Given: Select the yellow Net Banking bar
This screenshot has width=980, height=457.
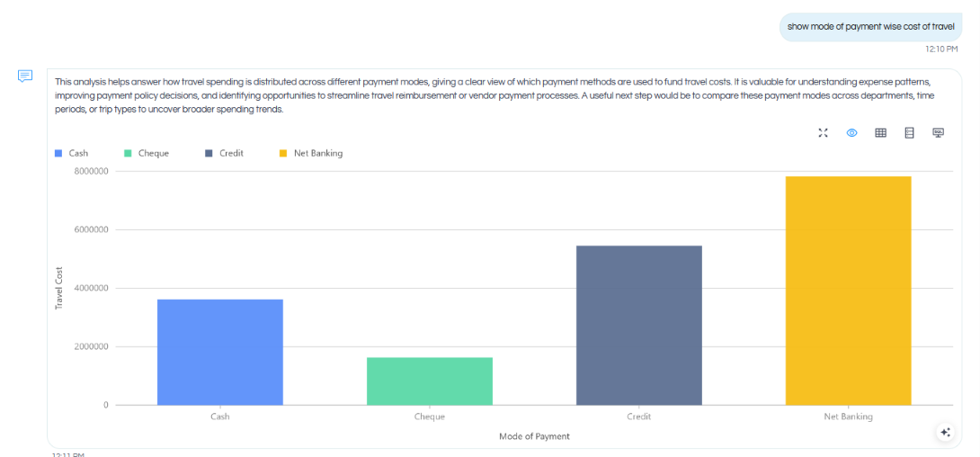Looking at the screenshot, I should 848,291.
